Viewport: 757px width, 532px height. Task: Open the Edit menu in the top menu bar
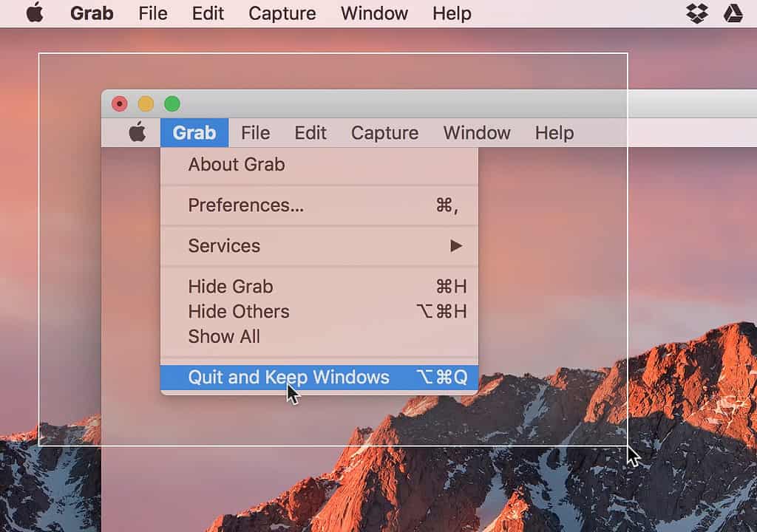pyautogui.click(x=208, y=13)
